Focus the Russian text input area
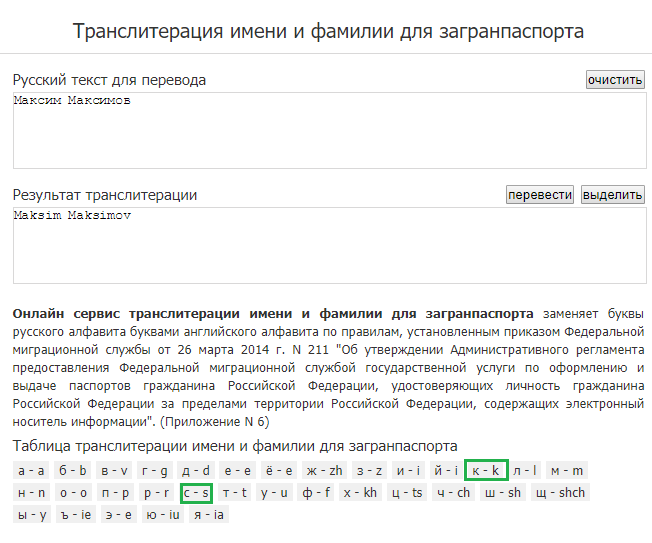This screenshot has height=543, width=652. coord(330,131)
